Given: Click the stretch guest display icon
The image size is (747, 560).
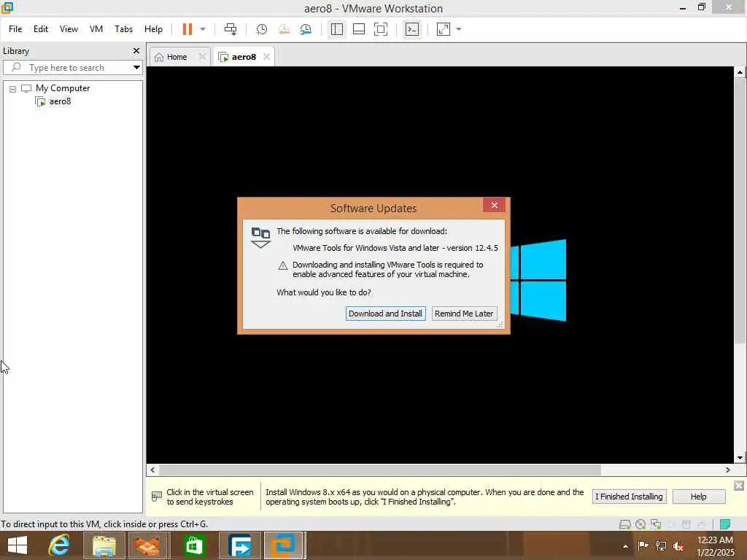Looking at the screenshot, I should 444,29.
